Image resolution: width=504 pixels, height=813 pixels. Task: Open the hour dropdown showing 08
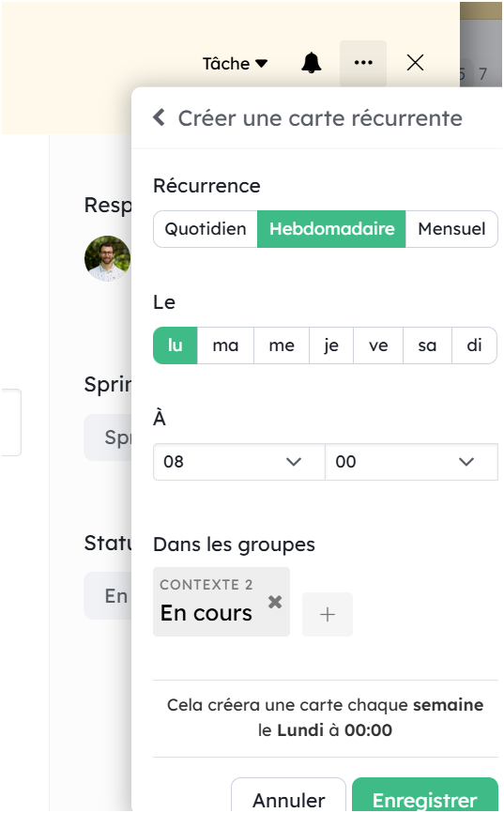tap(239, 462)
